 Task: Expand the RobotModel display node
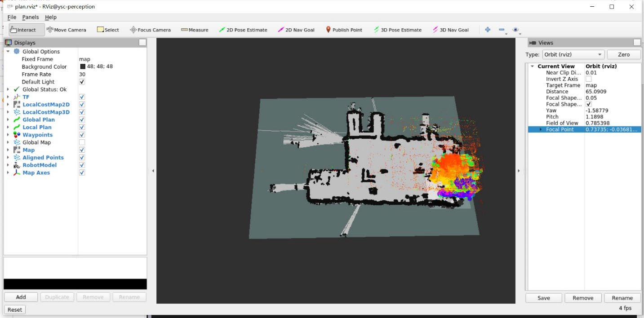point(8,165)
